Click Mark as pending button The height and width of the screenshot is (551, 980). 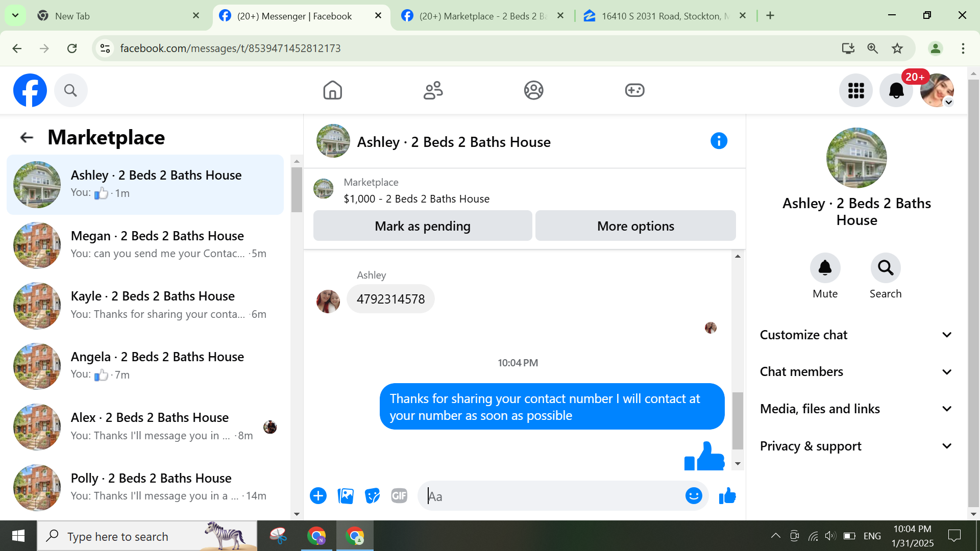(423, 226)
